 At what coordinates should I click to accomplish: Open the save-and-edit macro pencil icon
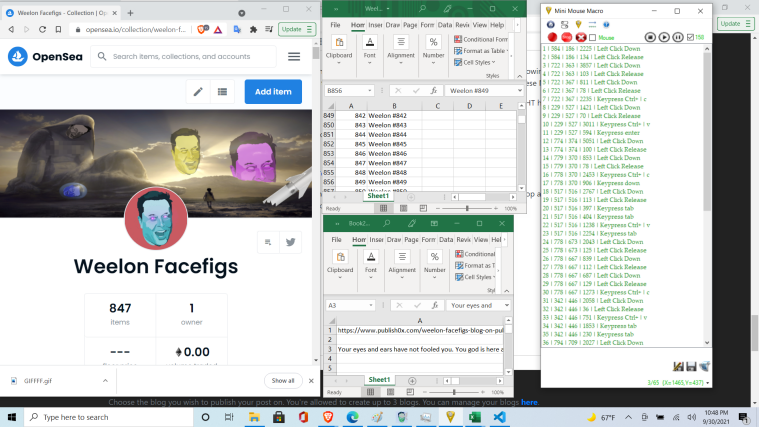click(x=678, y=366)
